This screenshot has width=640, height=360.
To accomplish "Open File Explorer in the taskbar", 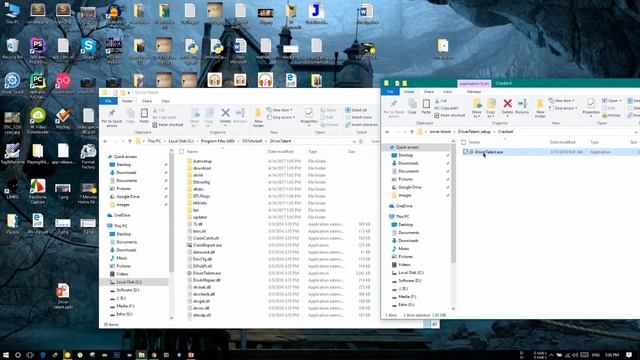I will [141, 355].
